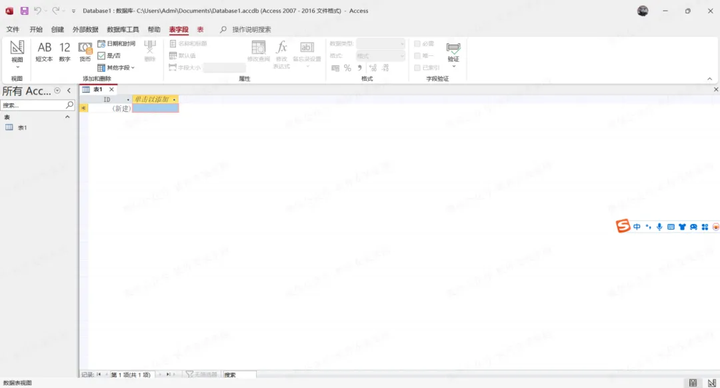Open the 文件 (File) menu
This screenshot has width=720, height=388.
13,29
